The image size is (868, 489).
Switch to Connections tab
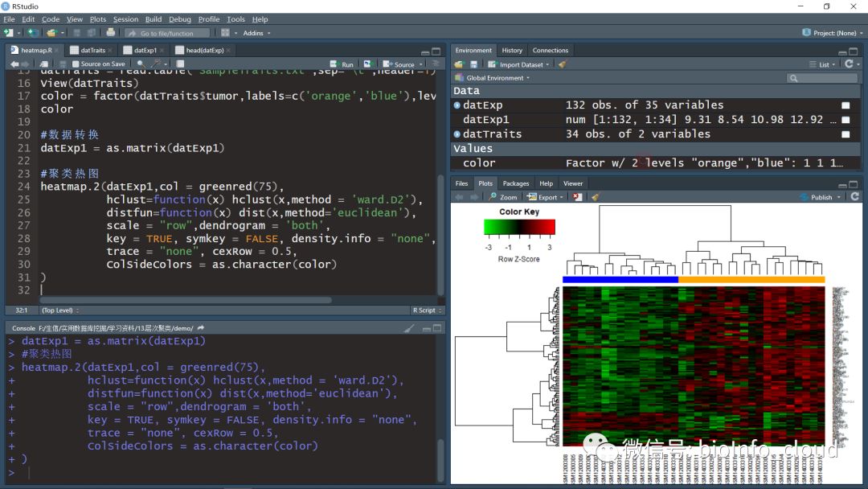[x=551, y=51]
